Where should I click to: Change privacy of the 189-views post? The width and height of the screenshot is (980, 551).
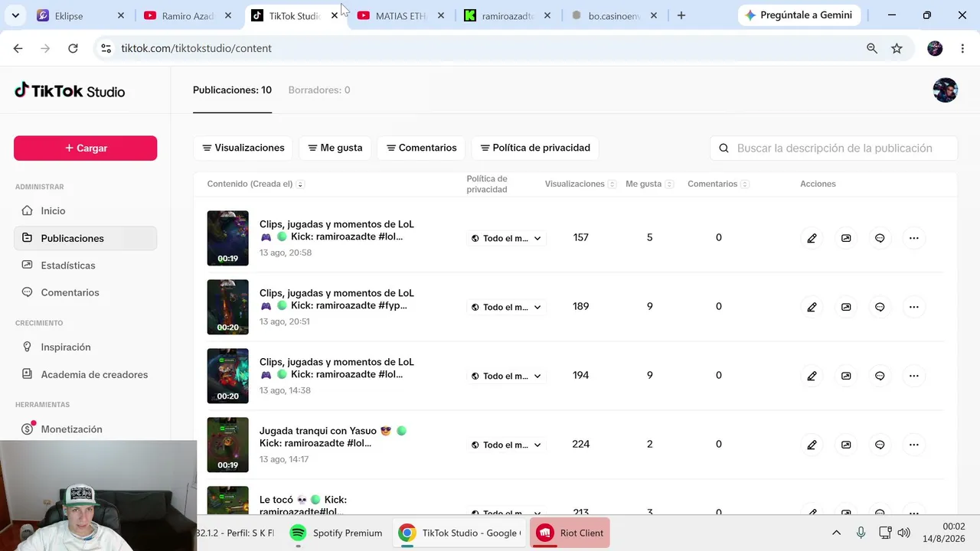pos(506,307)
